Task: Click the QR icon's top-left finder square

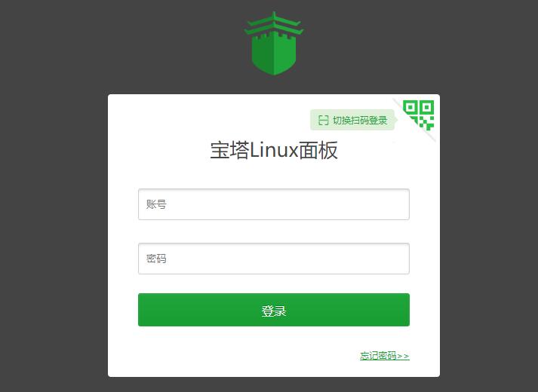Action: pos(410,107)
